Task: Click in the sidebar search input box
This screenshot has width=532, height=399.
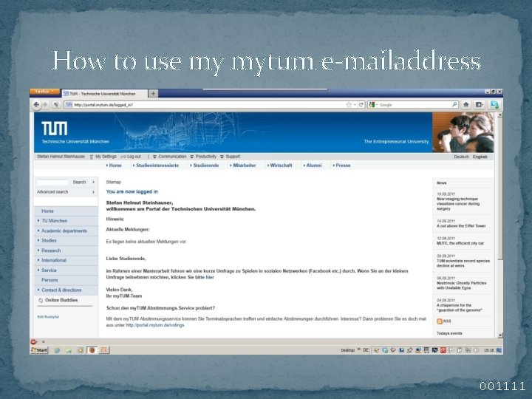Action: pyautogui.click(x=52, y=183)
